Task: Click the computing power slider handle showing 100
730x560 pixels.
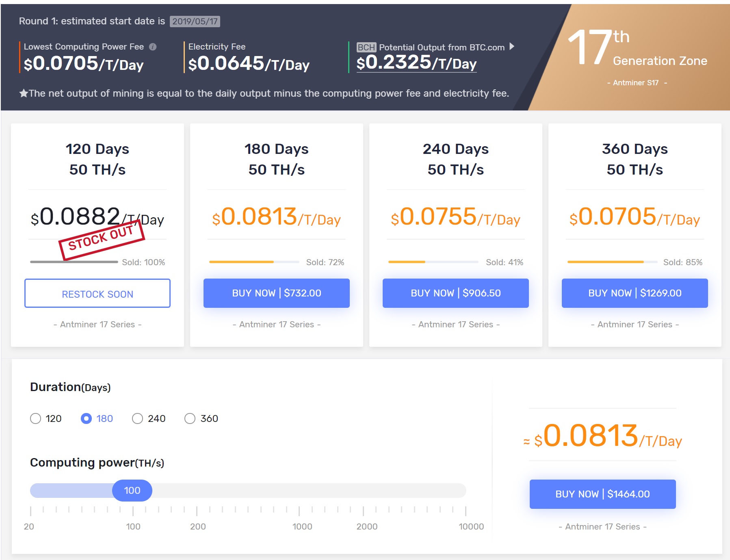Action: (x=132, y=491)
